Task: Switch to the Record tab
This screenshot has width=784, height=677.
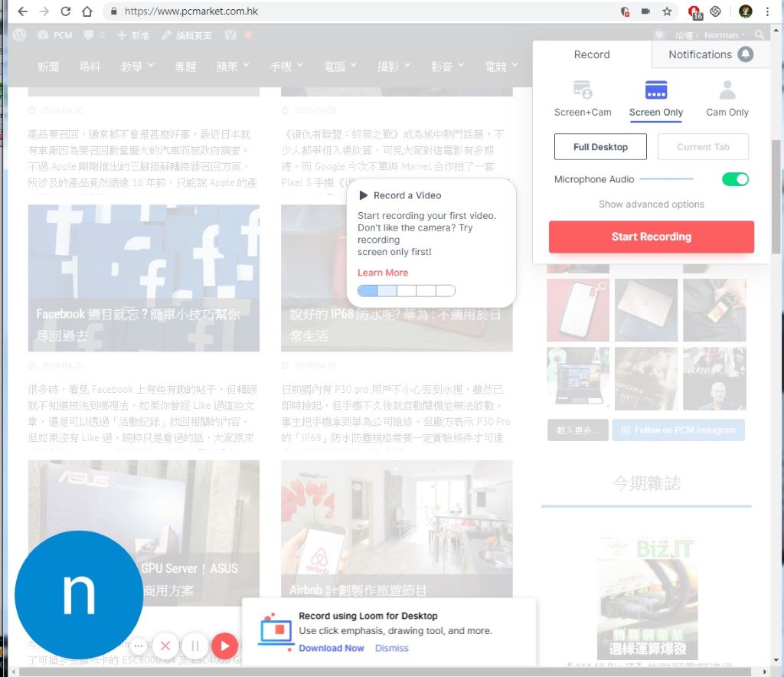Action: click(592, 54)
